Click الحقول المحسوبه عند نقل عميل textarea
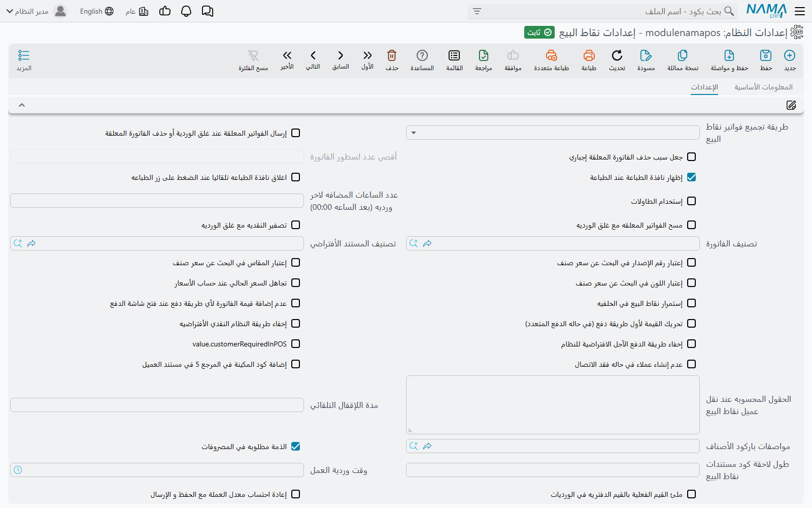The width and height of the screenshot is (812, 508). pos(553,405)
